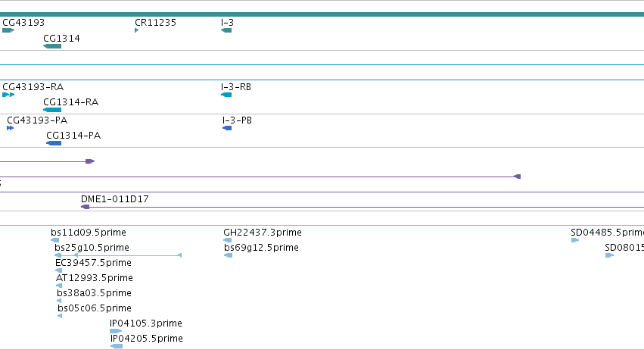Click the CG43193-PA protein glyph
The width and height of the screenshot is (644, 350).
11,128
